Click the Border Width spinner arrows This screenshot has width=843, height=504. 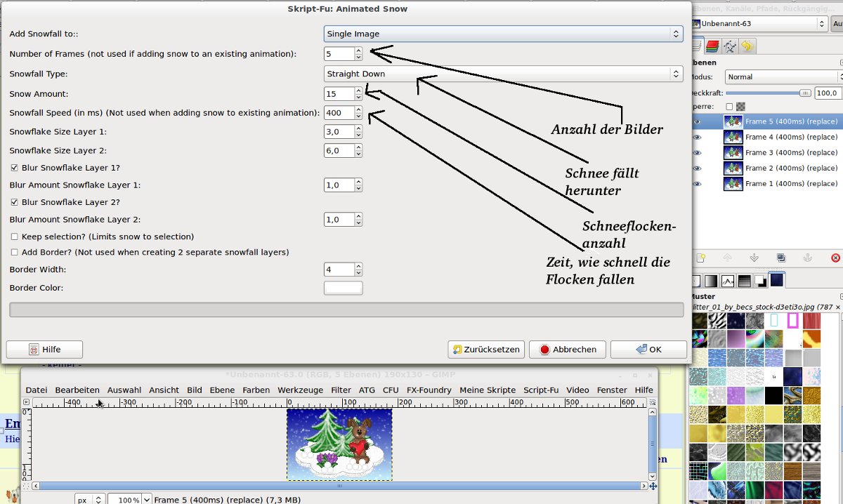[x=358, y=270]
